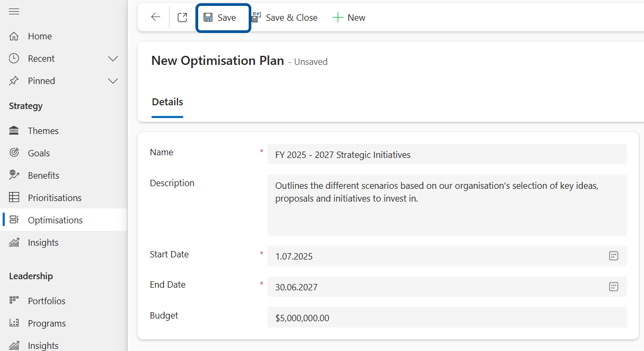This screenshot has height=351, width=644.
Task: Expand the Recent section chevron
Action: (x=113, y=59)
